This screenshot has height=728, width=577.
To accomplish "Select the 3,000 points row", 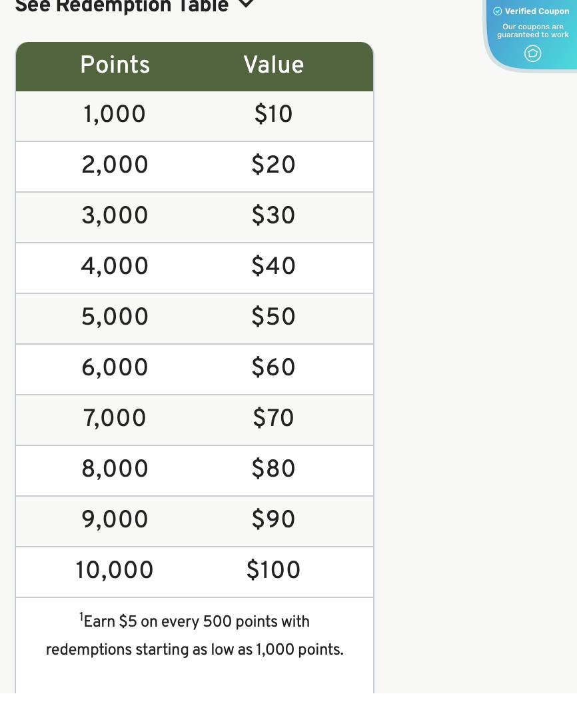I will [115, 216].
